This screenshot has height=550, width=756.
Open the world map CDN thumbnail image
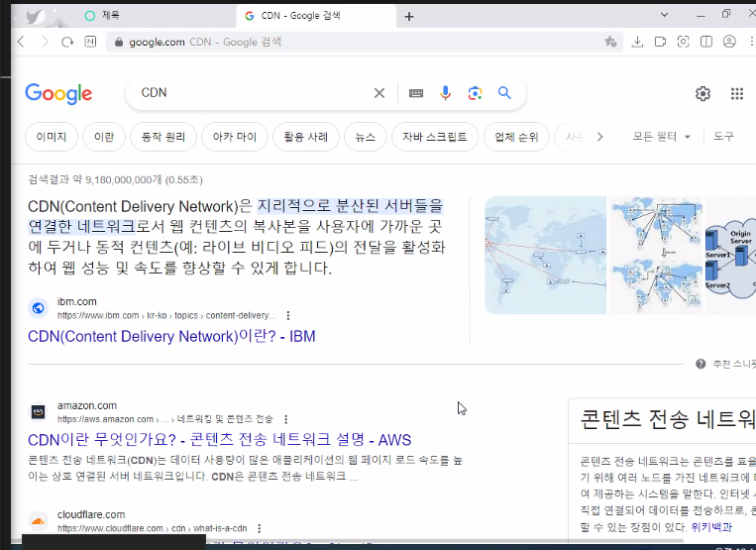tap(545, 256)
